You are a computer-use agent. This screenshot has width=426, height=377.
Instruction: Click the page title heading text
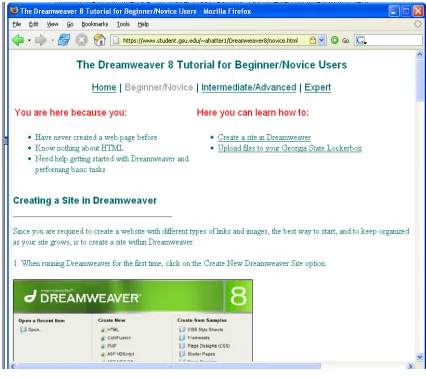click(212, 65)
